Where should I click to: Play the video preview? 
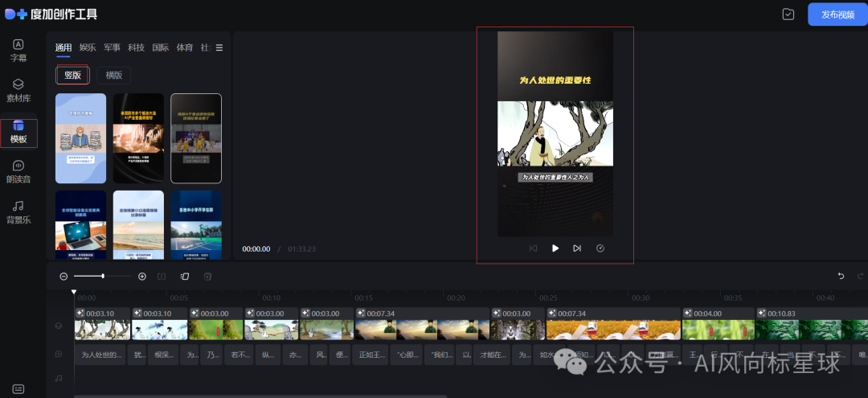[x=555, y=248]
